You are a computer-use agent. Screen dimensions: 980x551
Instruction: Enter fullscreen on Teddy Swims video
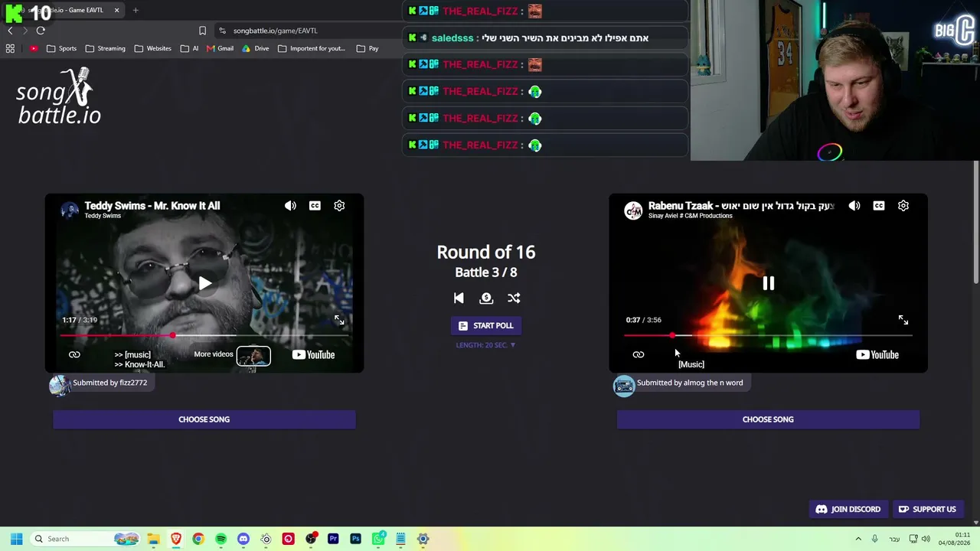(339, 320)
